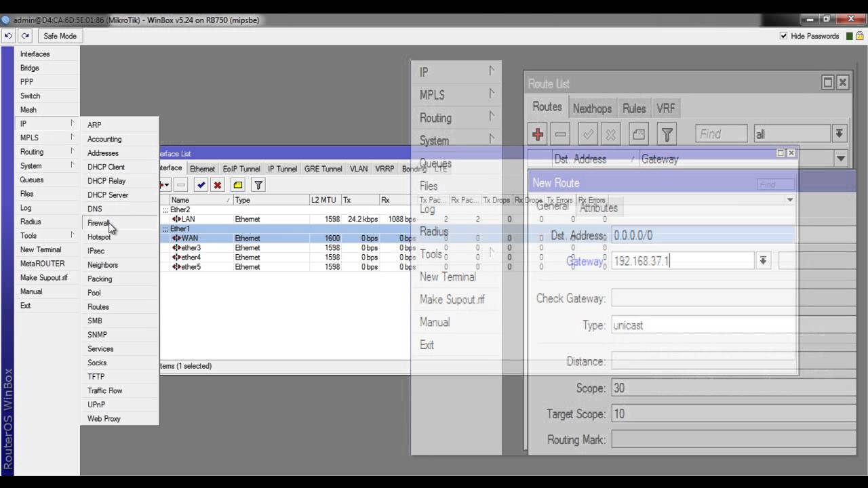Open Route List columns dropdown beside Gateway header
Image resolution: width=868 pixels, height=488 pixels.
point(841,159)
